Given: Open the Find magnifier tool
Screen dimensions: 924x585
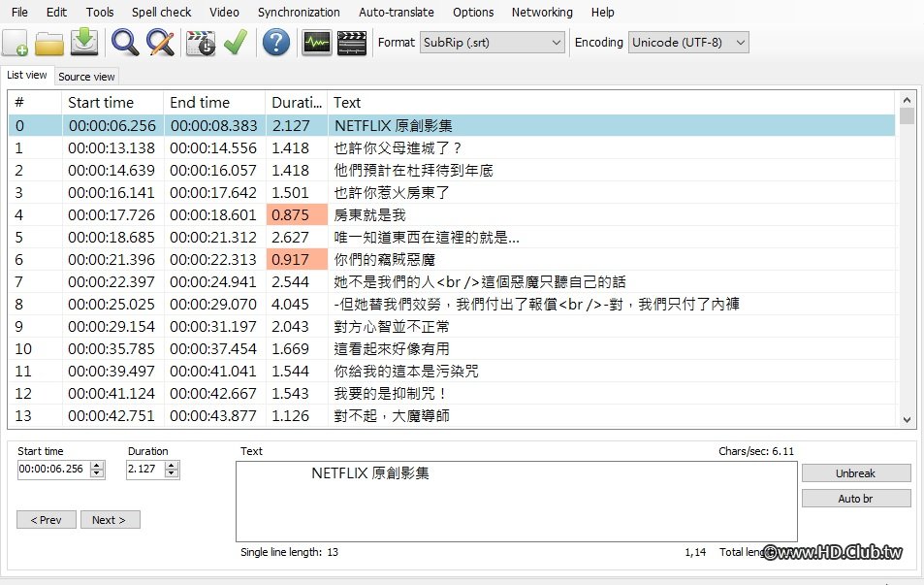Looking at the screenshot, I should click(125, 43).
